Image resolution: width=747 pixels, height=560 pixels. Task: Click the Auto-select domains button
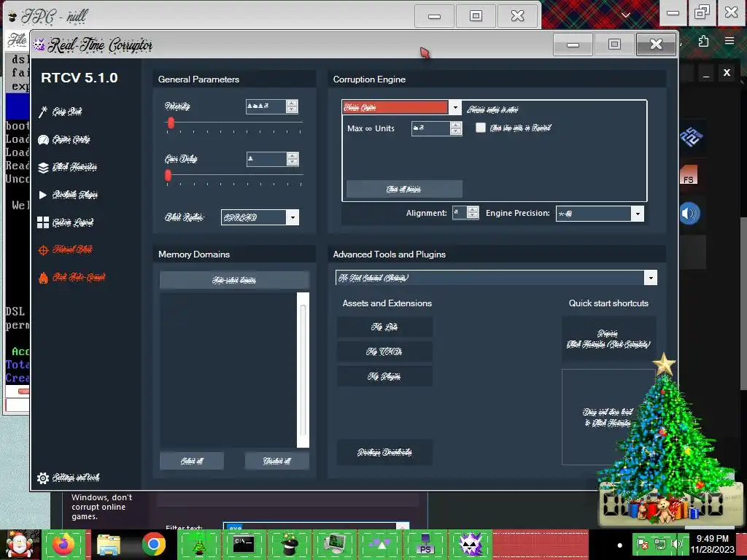pyautogui.click(x=234, y=280)
